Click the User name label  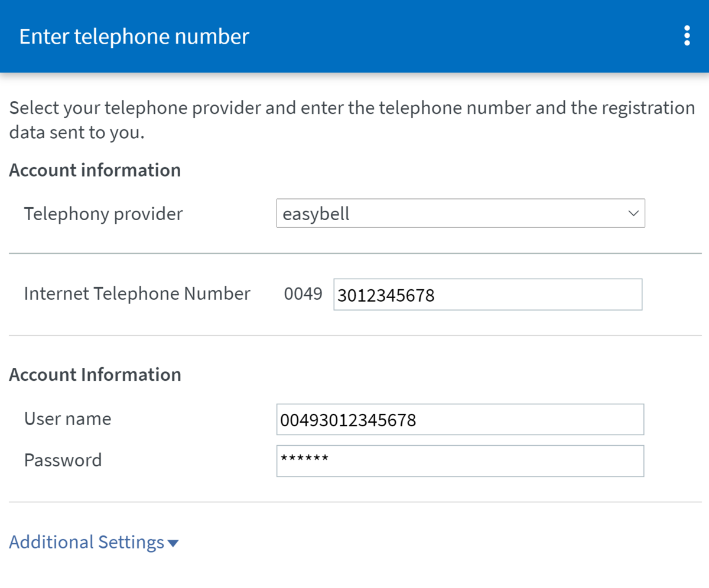(x=67, y=419)
